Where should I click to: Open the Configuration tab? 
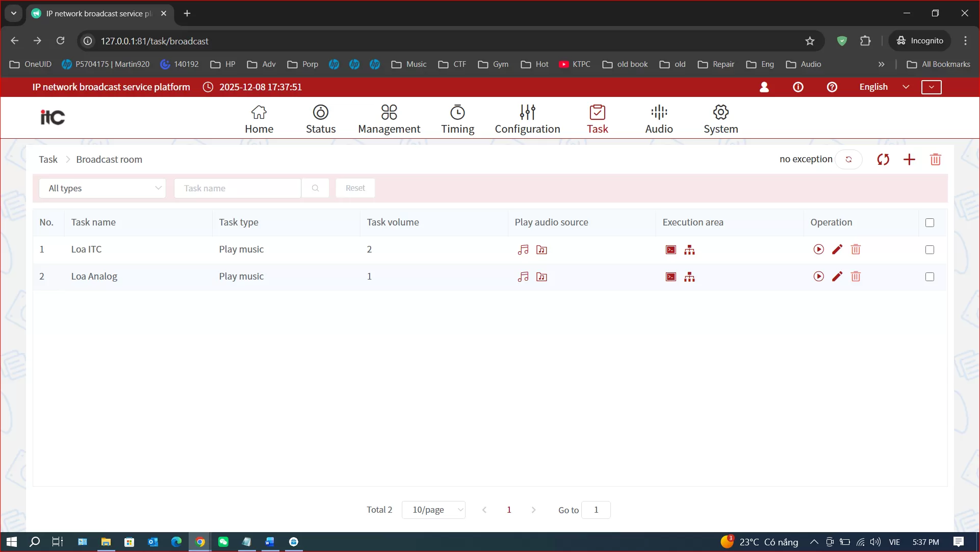coord(527,119)
